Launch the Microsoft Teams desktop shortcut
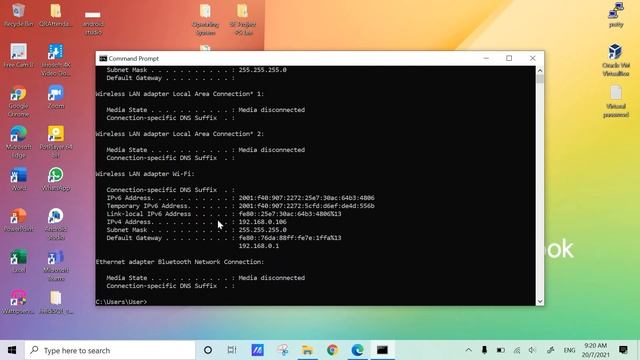The height and width of the screenshot is (360, 640). point(56,265)
